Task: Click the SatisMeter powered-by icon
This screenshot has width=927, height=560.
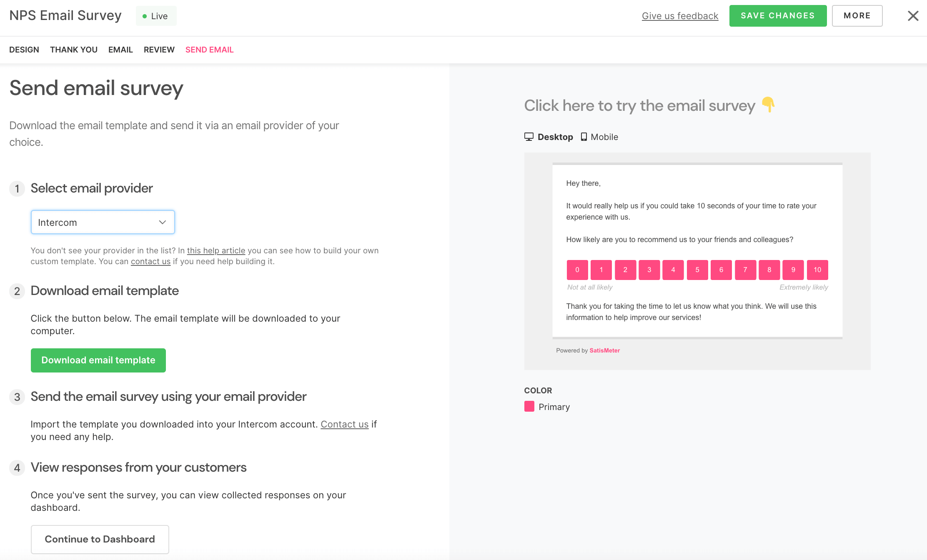Action: click(604, 350)
